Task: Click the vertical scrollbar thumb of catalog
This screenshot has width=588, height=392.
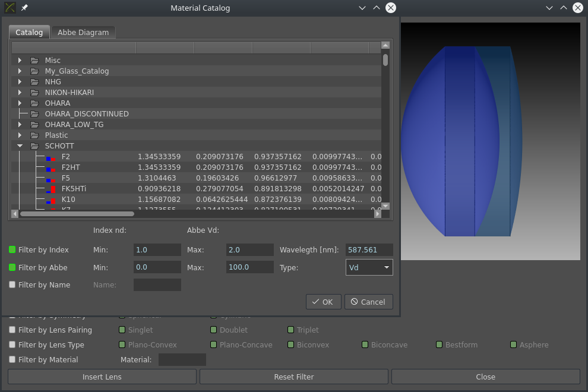Action: (385, 60)
